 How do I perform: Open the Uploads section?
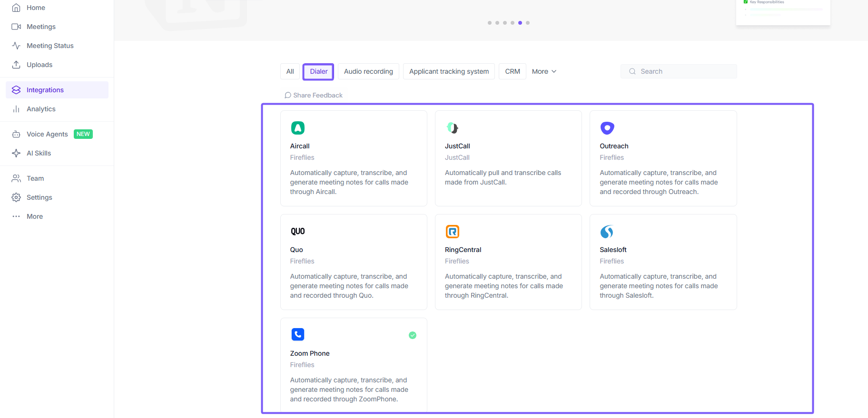(x=39, y=65)
